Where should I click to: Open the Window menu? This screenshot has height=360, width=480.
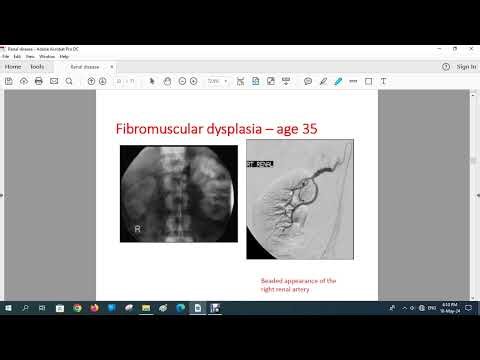(47, 56)
